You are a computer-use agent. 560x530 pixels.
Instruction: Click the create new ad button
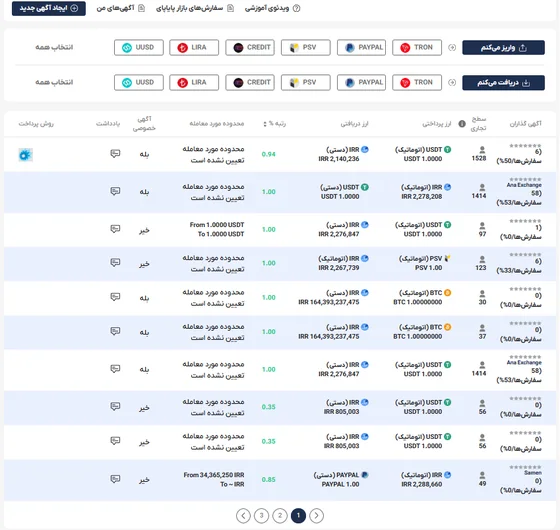tap(49, 8)
